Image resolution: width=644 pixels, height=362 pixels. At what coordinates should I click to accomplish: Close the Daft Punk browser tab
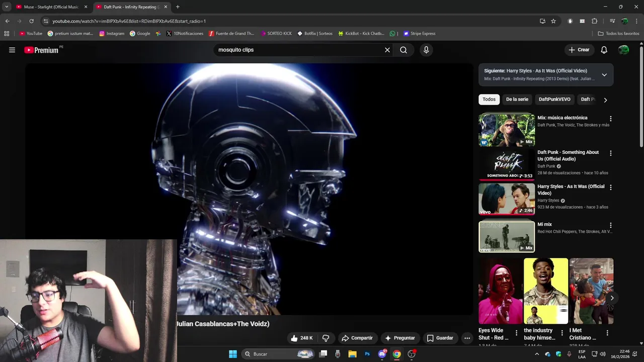pyautogui.click(x=166, y=7)
